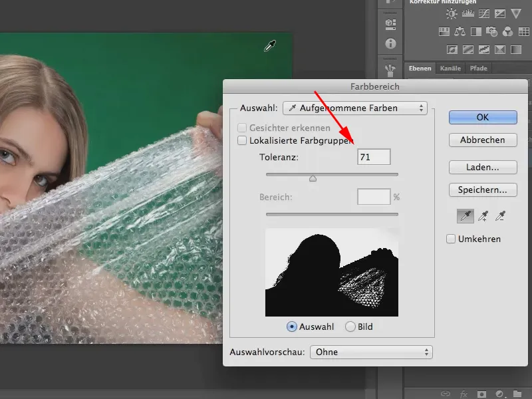Select the Auswahl preview radio button
This screenshot has width=532, height=399.
(x=291, y=327)
